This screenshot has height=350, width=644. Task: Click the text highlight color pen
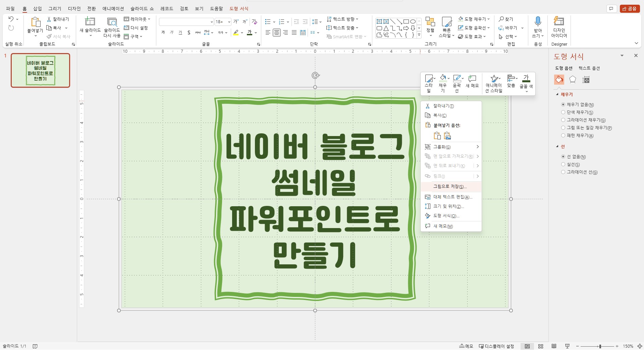(x=236, y=33)
